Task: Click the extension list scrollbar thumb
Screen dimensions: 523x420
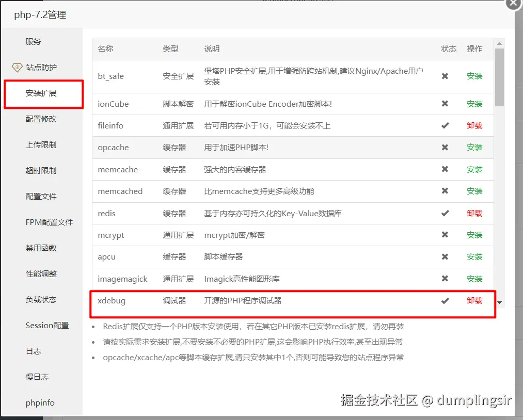Action: 499,77
